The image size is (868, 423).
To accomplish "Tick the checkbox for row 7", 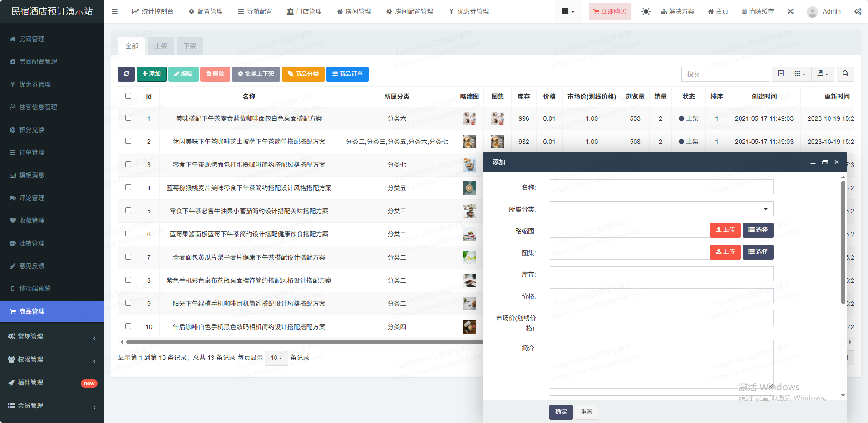I will tap(128, 257).
